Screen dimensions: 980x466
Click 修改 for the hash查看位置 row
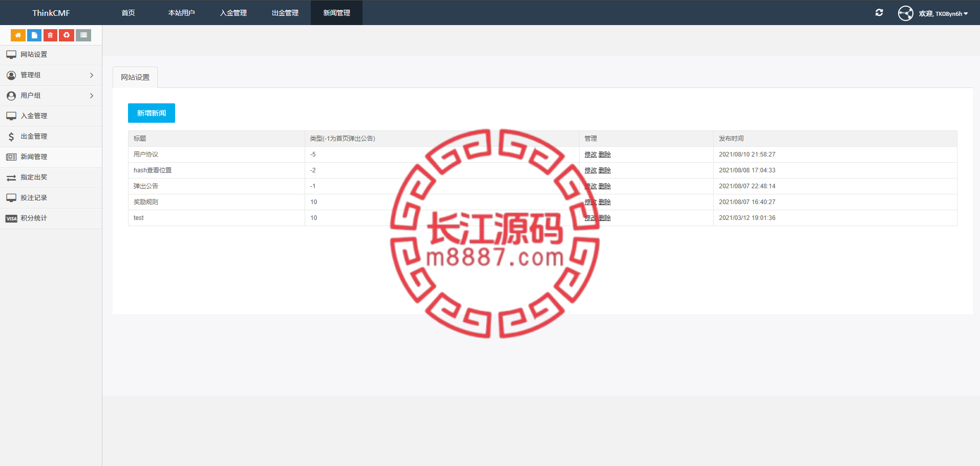coord(591,170)
